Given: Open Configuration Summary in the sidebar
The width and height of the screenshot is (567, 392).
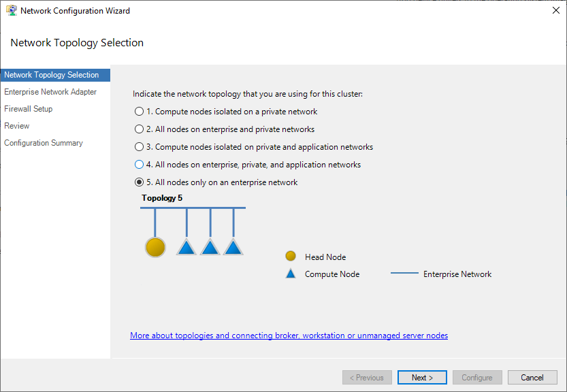Looking at the screenshot, I should click(x=43, y=143).
